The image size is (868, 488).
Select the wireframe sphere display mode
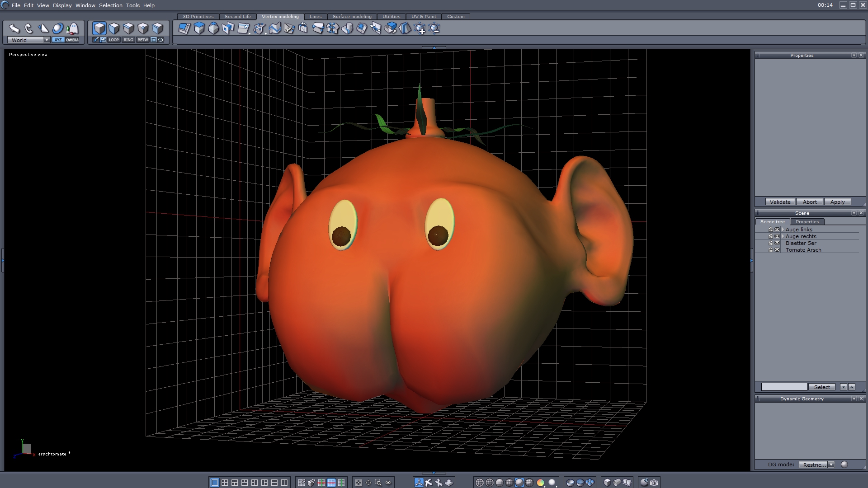(x=480, y=483)
